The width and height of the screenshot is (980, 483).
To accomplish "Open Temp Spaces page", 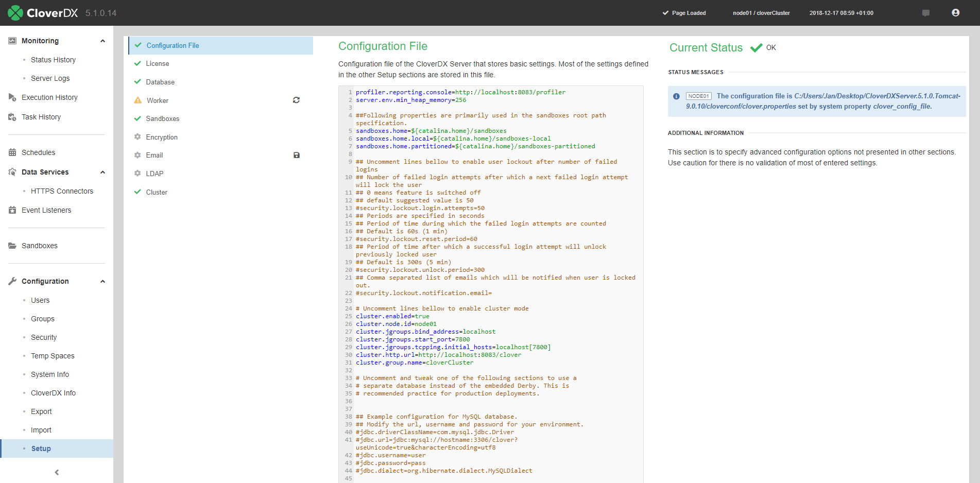I will 53,356.
